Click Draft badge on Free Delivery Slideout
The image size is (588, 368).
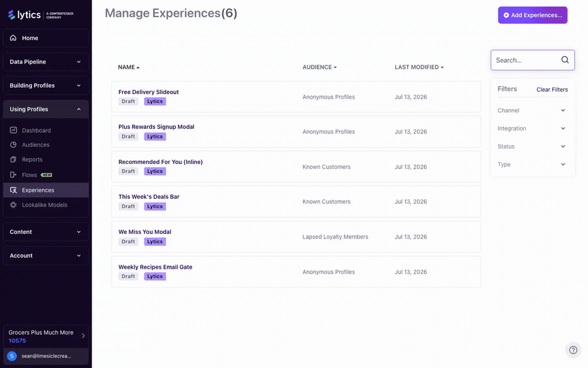click(128, 101)
